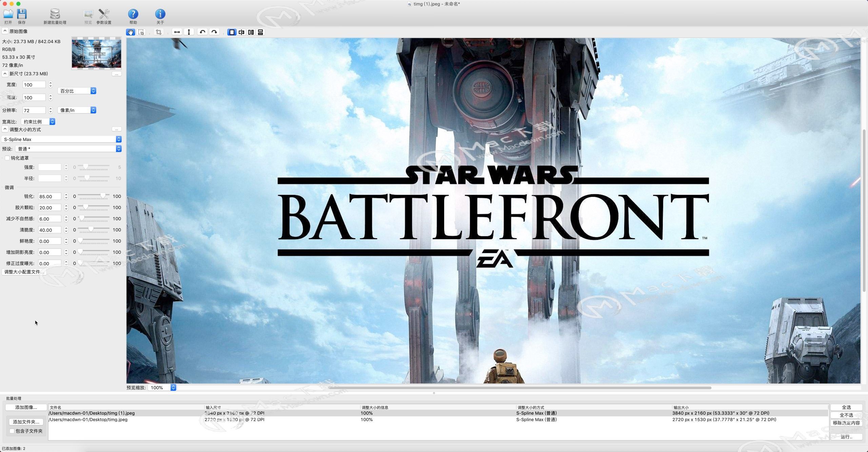Viewport: 868px width, 452px height.
Task: Click the vertical preview scrollbar
Action: click(865, 210)
